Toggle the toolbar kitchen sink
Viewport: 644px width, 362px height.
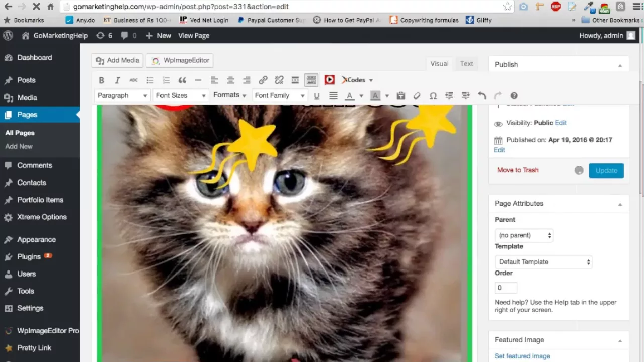pos(311,80)
